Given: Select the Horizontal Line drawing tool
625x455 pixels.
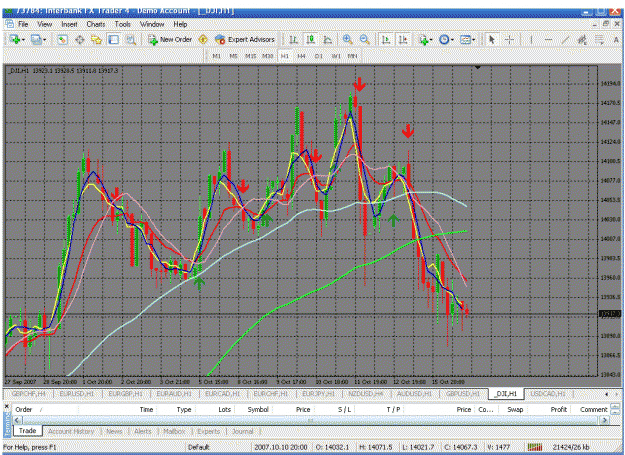Looking at the screenshot, I should click(x=548, y=40).
